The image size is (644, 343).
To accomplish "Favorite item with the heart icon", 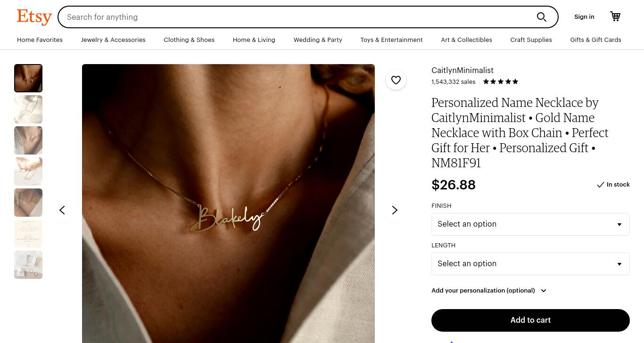I will click(396, 80).
